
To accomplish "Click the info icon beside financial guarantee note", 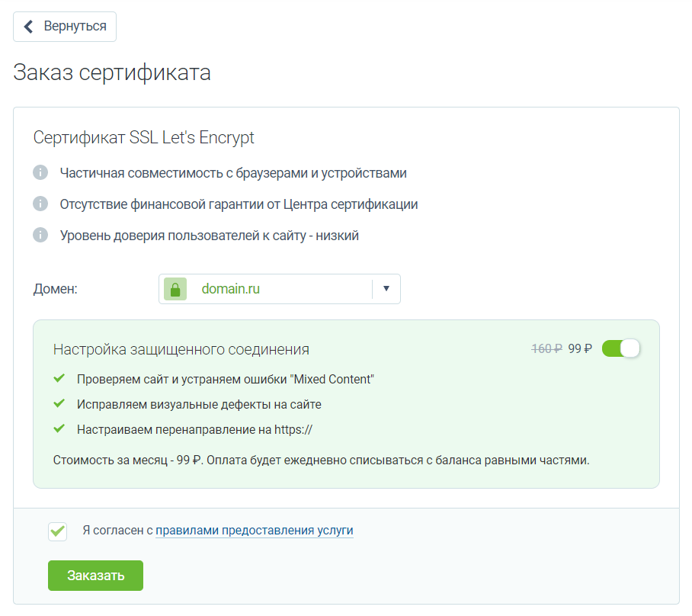I will [x=40, y=204].
